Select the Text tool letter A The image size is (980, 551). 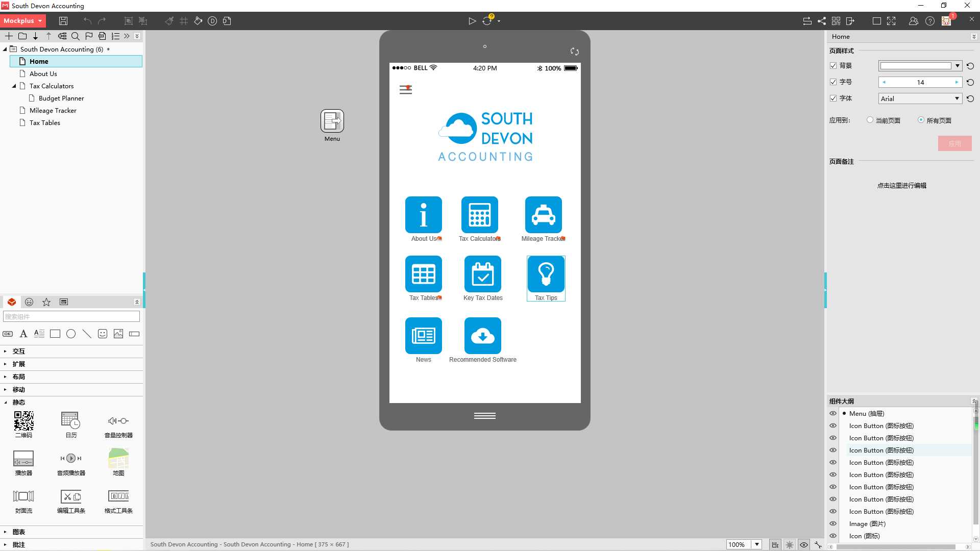(23, 334)
